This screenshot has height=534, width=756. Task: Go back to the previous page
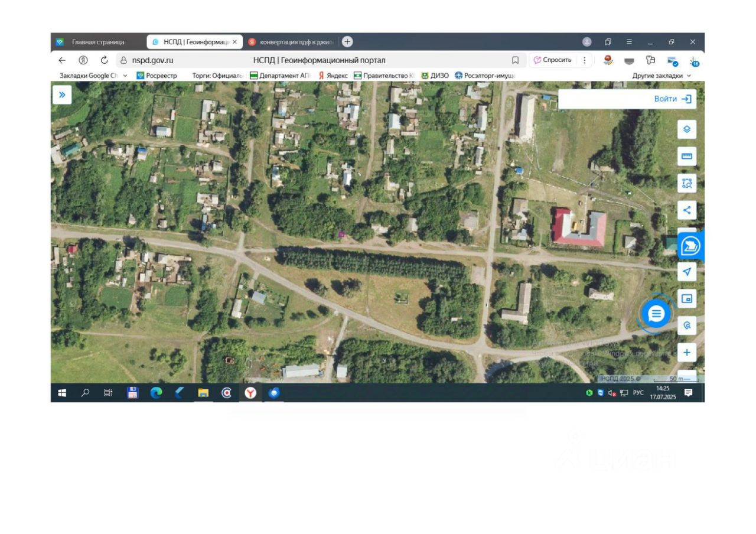[x=62, y=60]
